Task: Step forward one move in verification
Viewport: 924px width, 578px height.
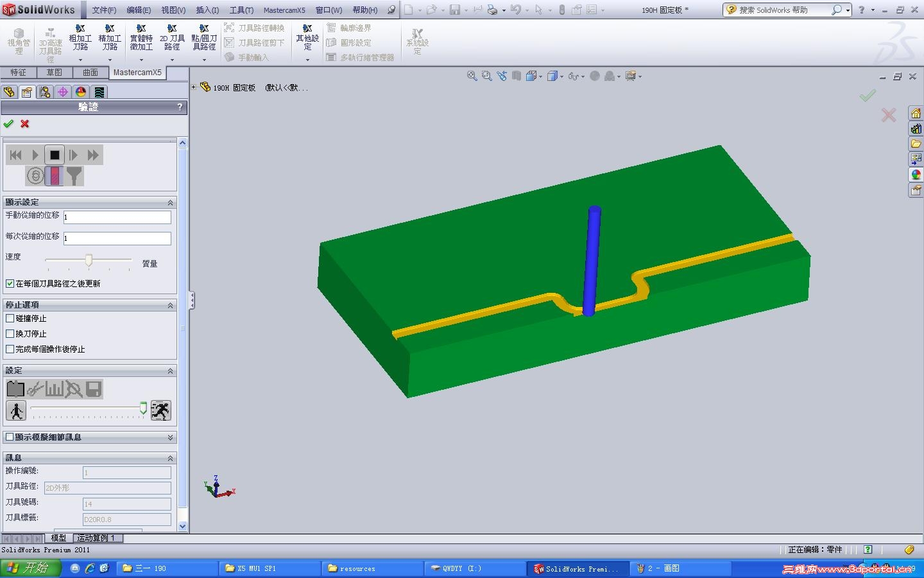Action: [74, 155]
